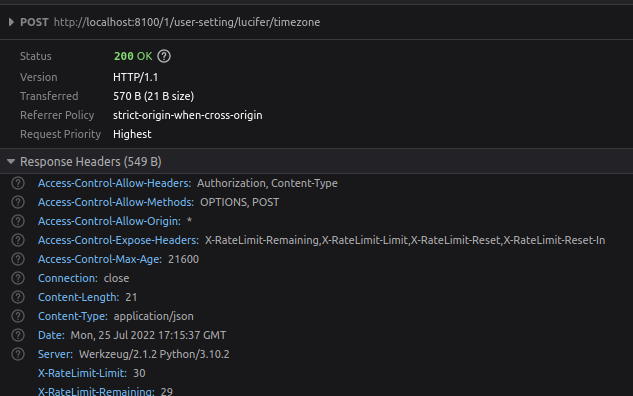Open help icon for Access-Control-Allow-Headers

tap(18, 183)
